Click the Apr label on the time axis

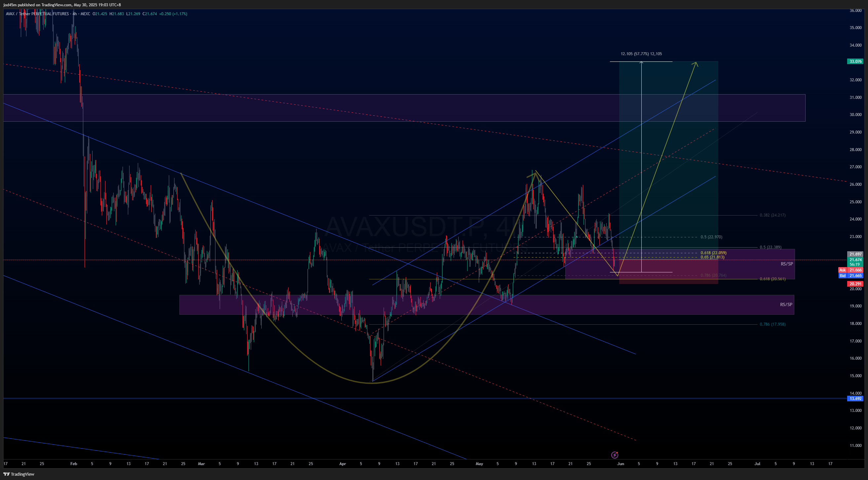342,464
